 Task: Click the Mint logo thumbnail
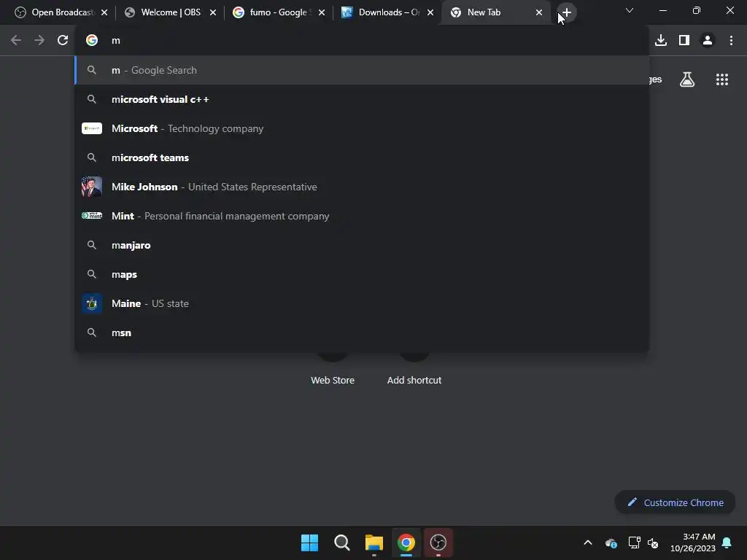tap(92, 216)
